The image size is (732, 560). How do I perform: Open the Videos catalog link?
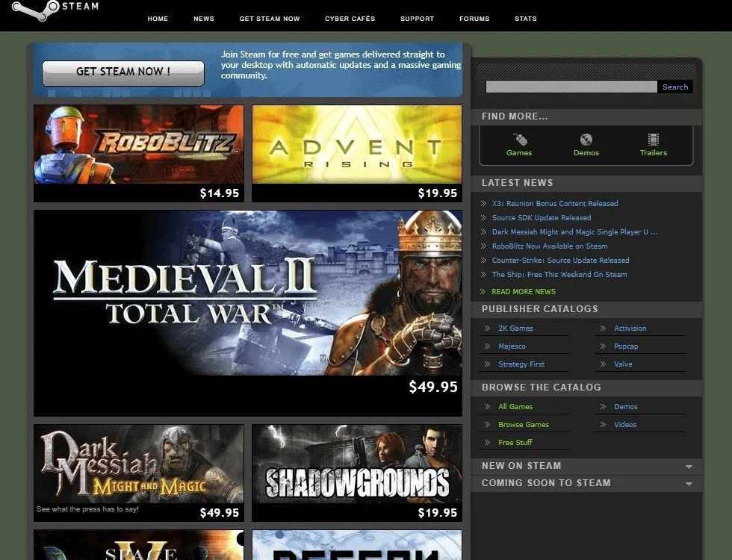coord(625,425)
